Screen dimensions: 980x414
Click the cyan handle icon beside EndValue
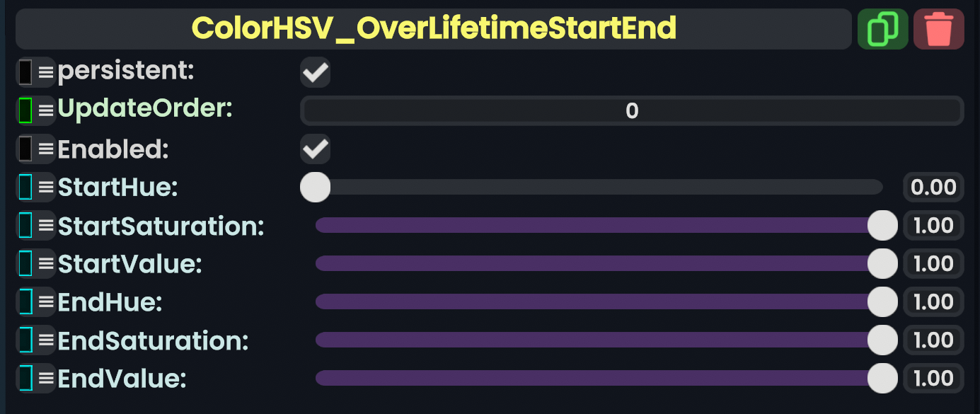point(26,378)
